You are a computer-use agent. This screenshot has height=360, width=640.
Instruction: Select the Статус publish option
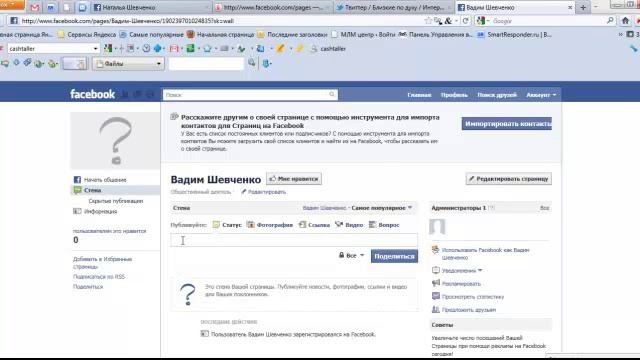tap(227, 225)
